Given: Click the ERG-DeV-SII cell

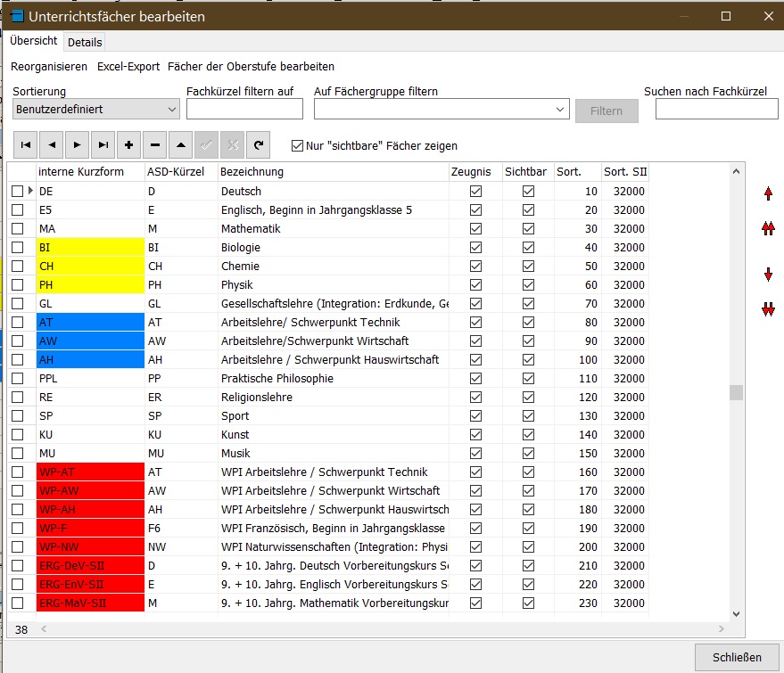Looking at the screenshot, I should pyautogui.click(x=90, y=565).
